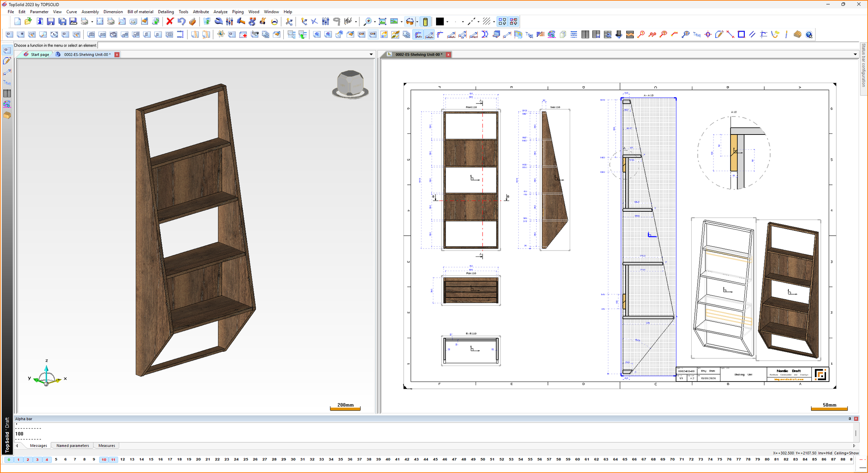Screen dimensions: 868x473
Task: Click the wood planks icon in second toolbar
Action: click(798, 34)
